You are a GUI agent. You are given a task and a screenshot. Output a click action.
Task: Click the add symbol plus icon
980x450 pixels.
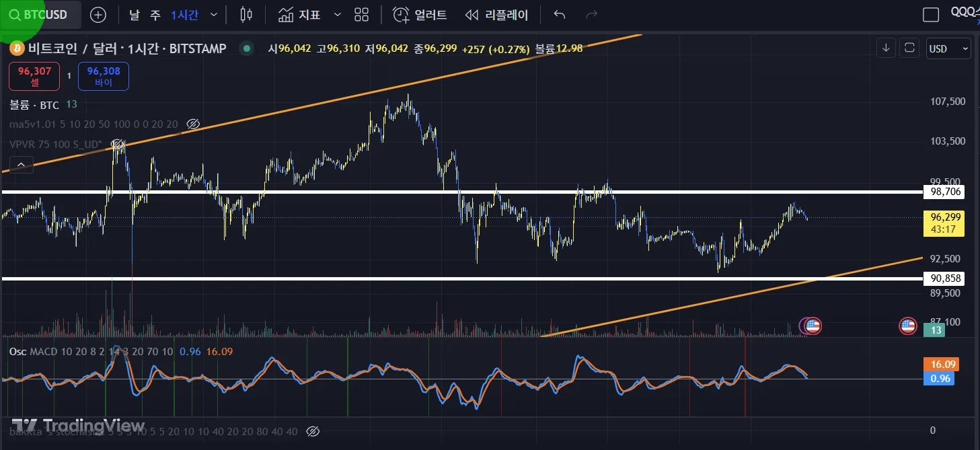tap(98, 15)
